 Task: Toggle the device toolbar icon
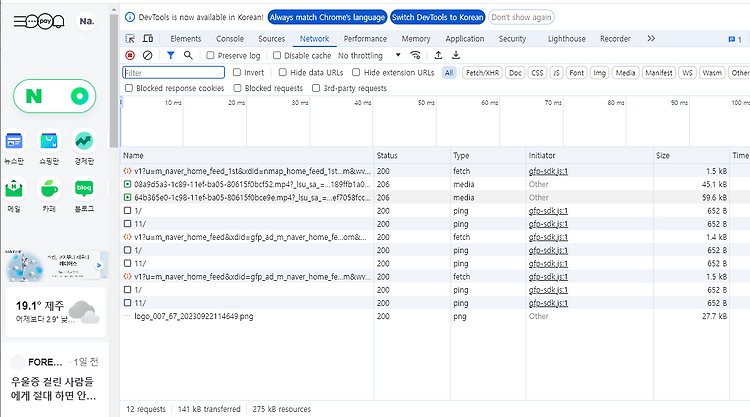click(x=148, y=39)
